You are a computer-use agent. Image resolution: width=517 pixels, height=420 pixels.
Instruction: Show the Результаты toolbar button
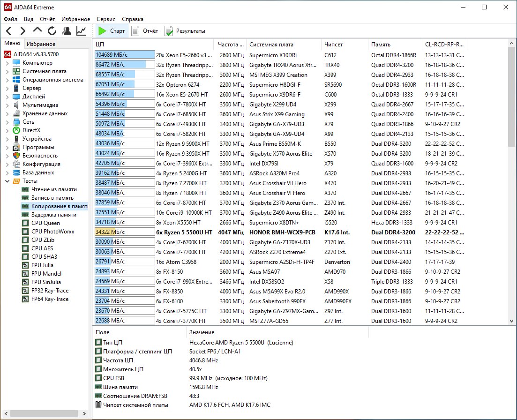(x=185, y=31)
